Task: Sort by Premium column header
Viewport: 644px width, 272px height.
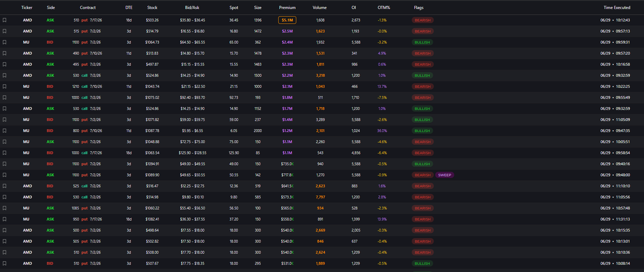Action: 287,8
